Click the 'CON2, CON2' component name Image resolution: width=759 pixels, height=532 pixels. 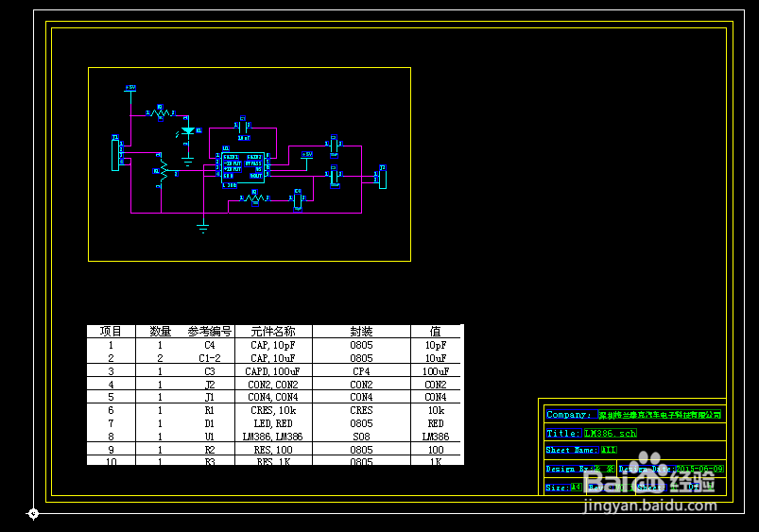tap(273, 385)
